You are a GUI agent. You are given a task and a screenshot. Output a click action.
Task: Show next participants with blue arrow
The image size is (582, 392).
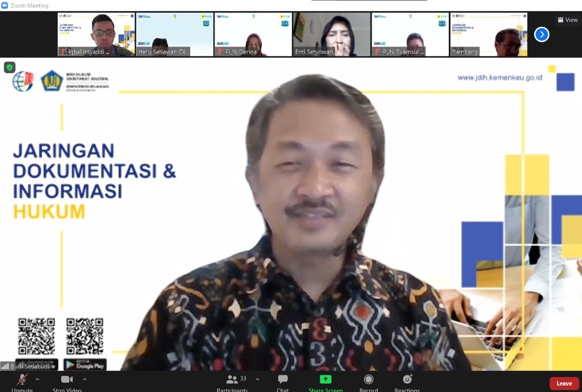click(x=542, y=35)
